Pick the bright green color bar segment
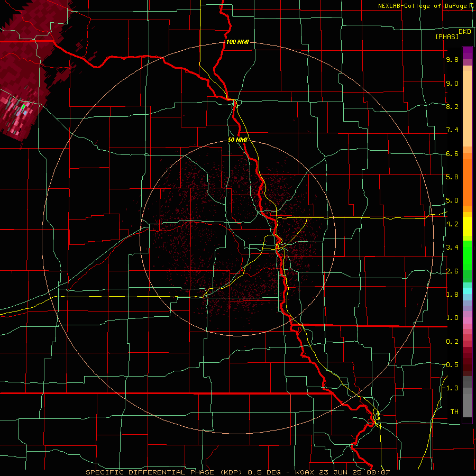This screenshot has width=476, height=476. (467, 255)
